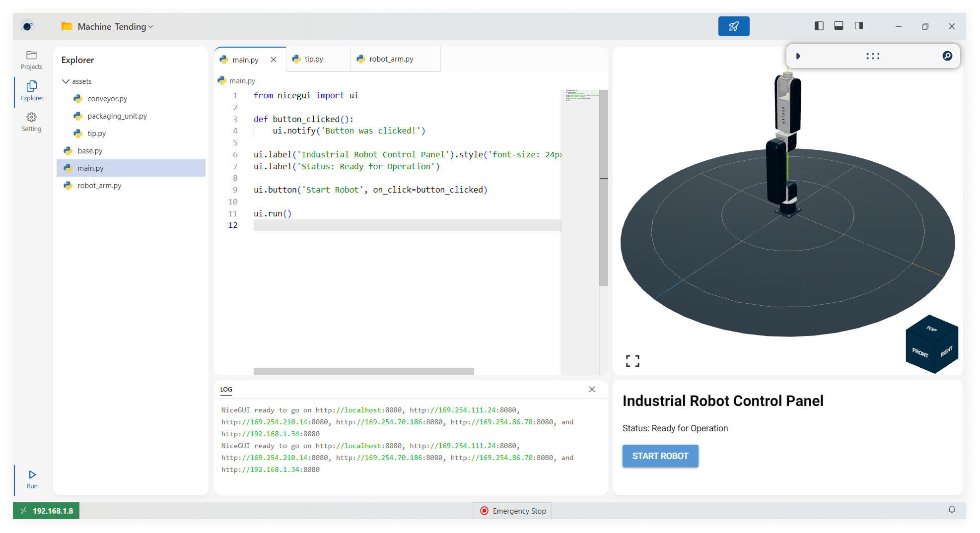
Task: Switch to the tip.py tab
Action: pyautogui.click(x=314, y=59)
